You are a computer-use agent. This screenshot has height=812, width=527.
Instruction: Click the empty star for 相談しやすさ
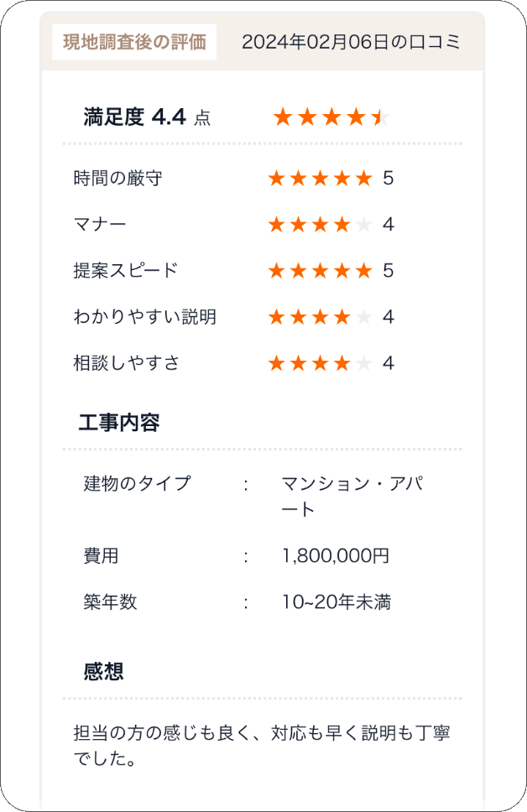click(x=364, y=363)
